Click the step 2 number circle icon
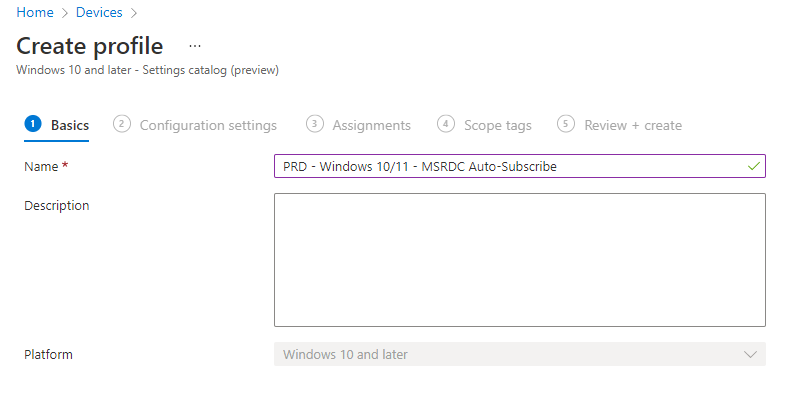Viewport: 799px width, 401px height. click(x=122, y=124)
